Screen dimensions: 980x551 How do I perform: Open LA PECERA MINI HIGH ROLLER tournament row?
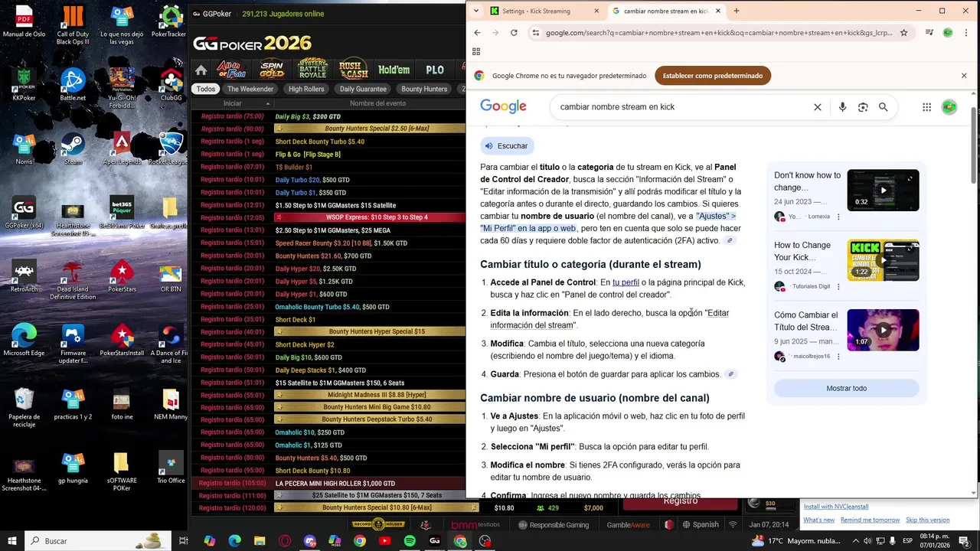(328, 484)
